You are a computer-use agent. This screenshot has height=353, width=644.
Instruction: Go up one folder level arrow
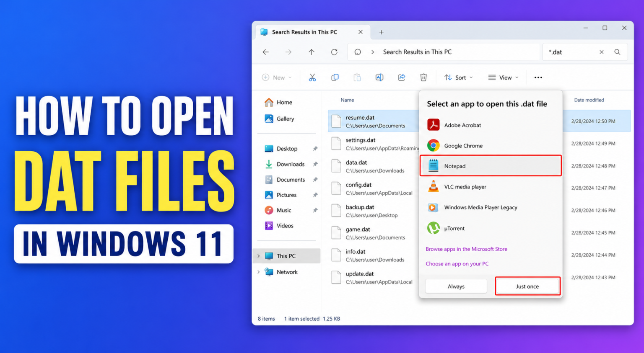(312, 52)
